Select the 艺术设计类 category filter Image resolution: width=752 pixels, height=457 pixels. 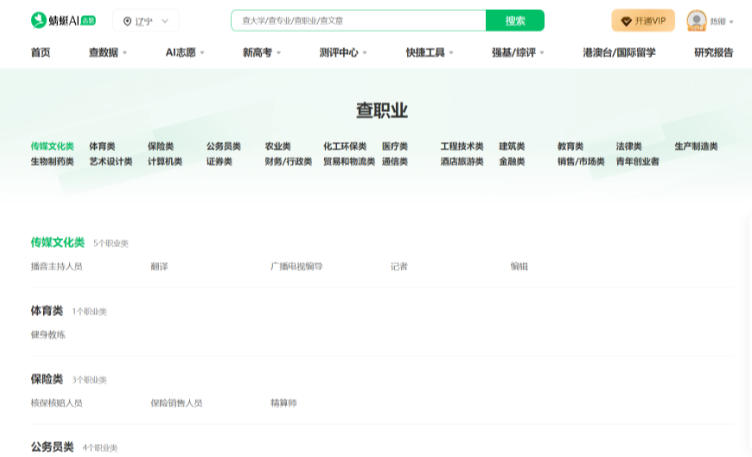(x=111, y=162)
